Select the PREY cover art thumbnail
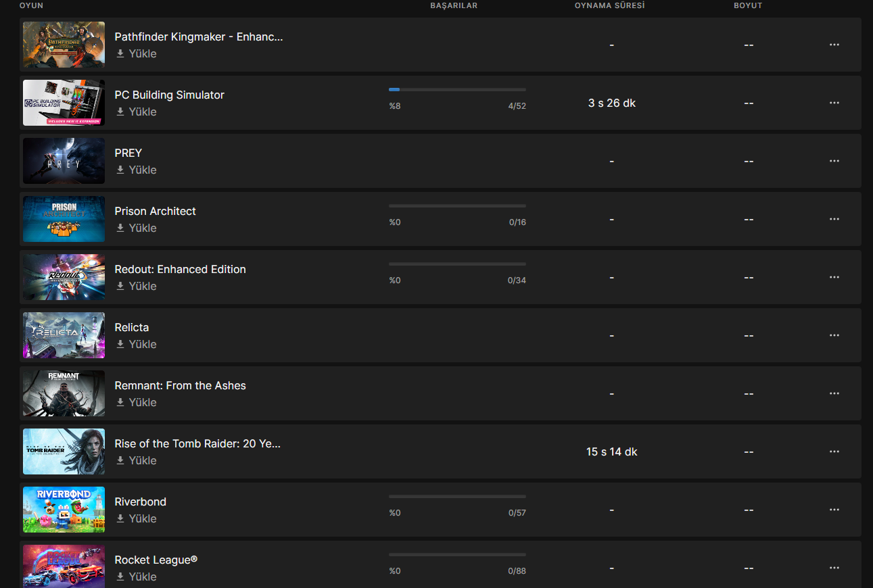The image size is (873, 588). pos(64,161)
